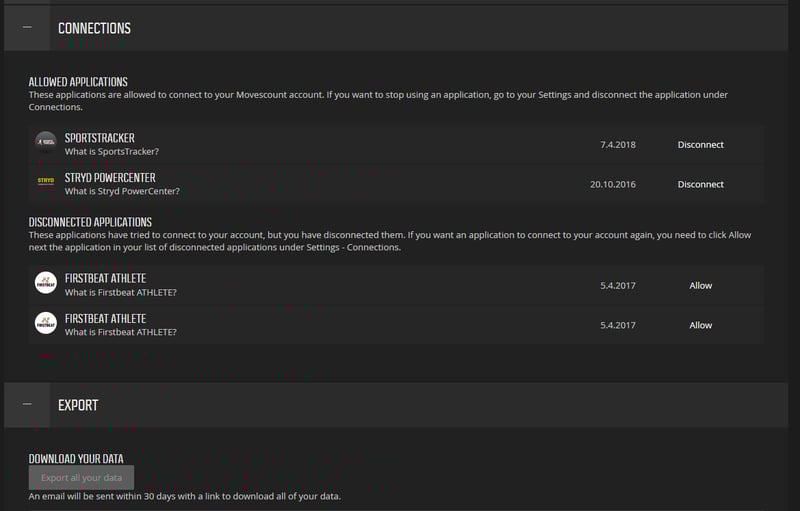Click the second Firstbeat Athlete logo
The width and height of the screenshot is (800, 511).
pos(46,324)
